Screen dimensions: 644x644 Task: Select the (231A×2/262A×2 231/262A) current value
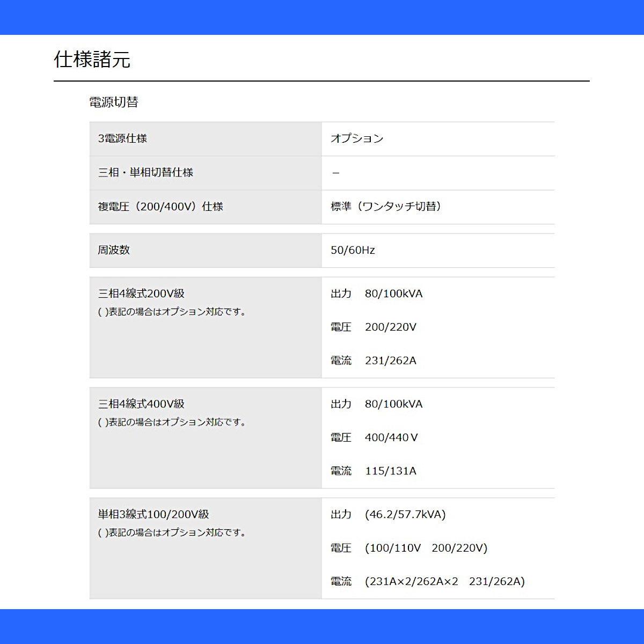[445, 581]
